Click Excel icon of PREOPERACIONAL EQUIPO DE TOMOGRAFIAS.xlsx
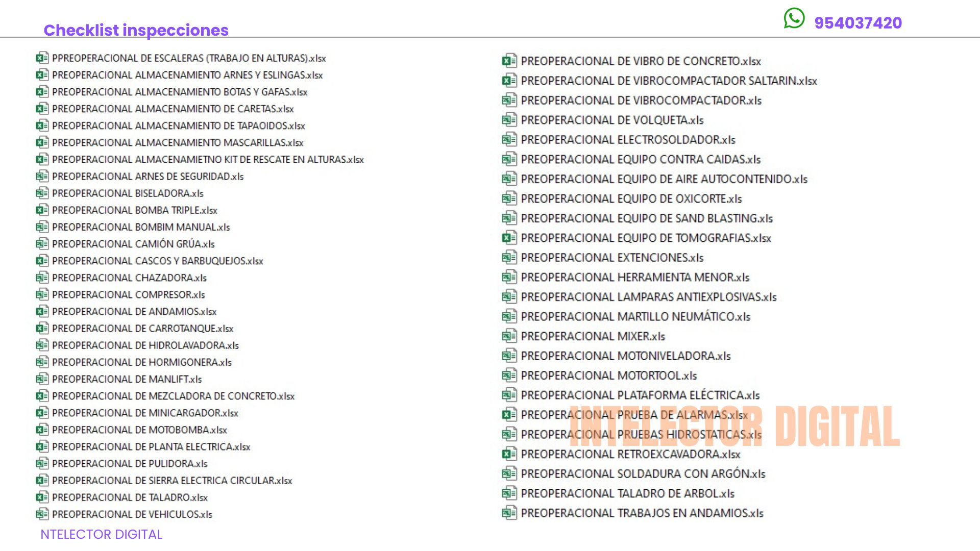Screen dimensions: 980x551 tap(509, 238)
